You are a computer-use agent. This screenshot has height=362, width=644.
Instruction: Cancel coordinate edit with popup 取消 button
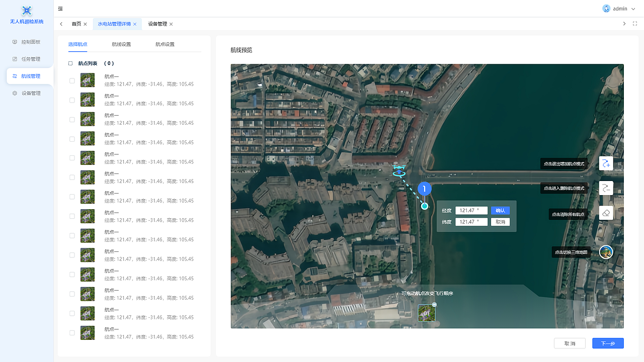(501, 222)
